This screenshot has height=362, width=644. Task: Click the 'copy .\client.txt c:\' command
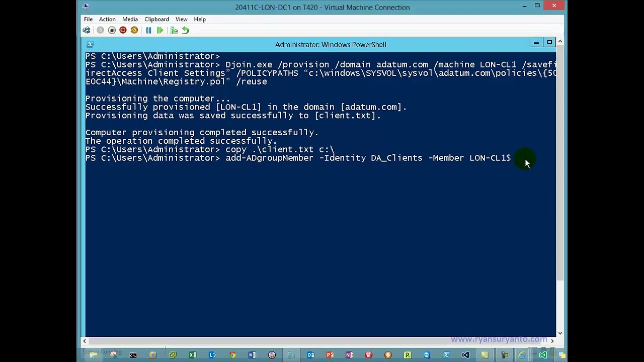point(280,149)
